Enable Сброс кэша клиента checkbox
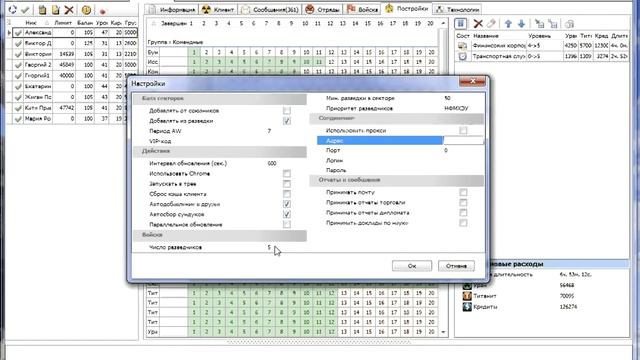 pos(287,194)
